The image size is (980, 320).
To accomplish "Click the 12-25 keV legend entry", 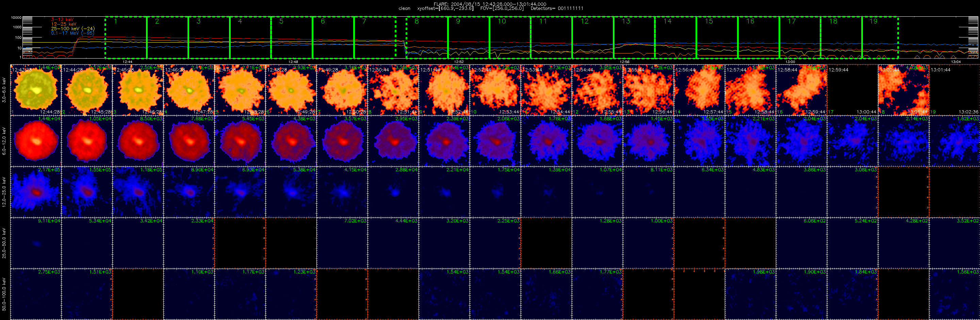I will pyautogui.click(x=64, y=24).
